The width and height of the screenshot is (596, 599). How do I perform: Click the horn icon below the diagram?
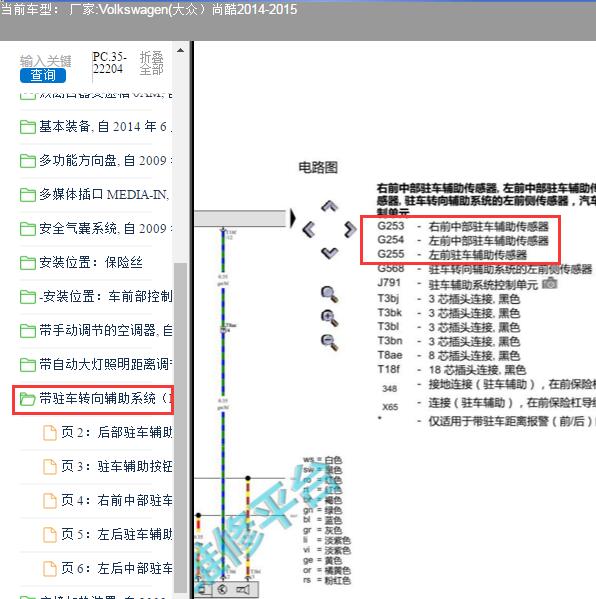[243, 589]
